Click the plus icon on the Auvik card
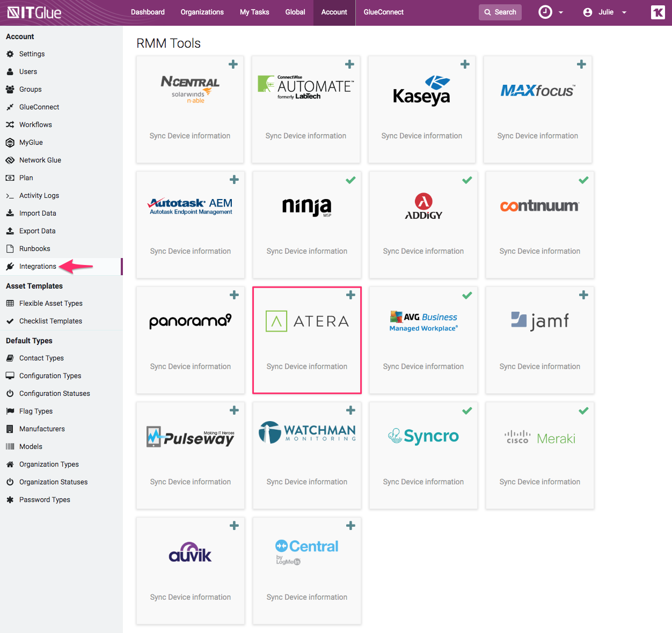The width and height of the screenshot is (672, 633). (x=234, y=526)
